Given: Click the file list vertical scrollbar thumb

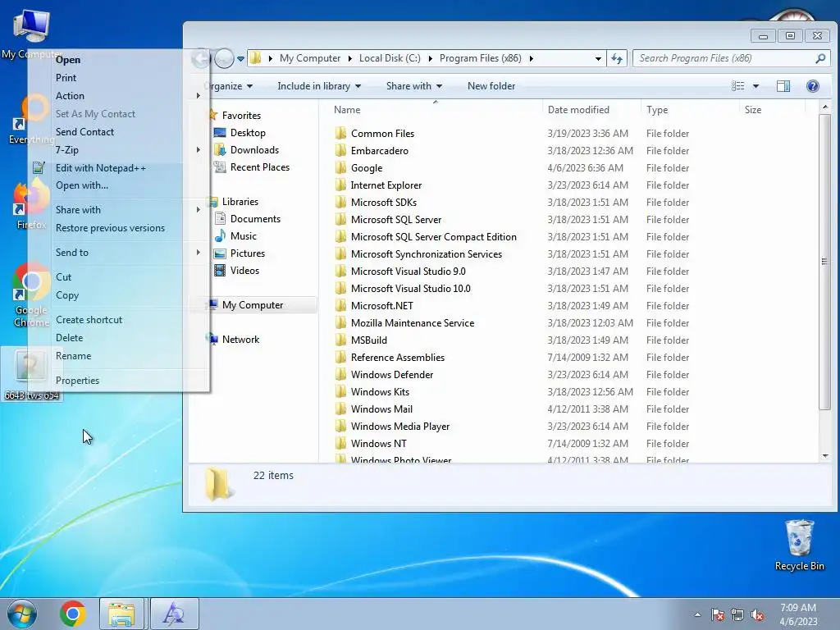Looking at the screenshot, I should pos(824,262).
